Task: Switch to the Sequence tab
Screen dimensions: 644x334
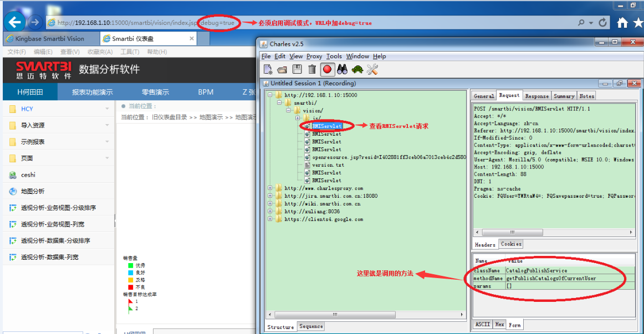Action: click(311, 327)
